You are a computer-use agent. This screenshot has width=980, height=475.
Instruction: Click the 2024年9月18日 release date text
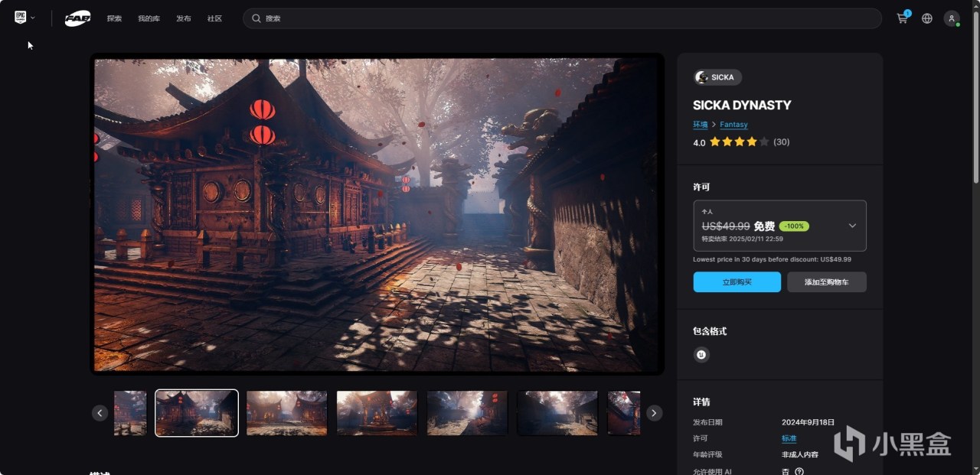coord(808,422)
